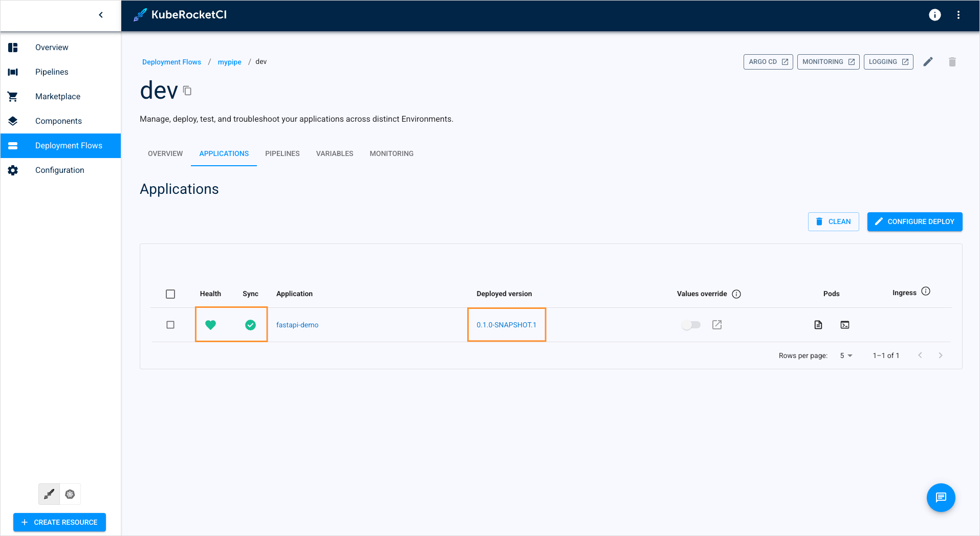Click the CONFIGURE DEPLOY button
Image resolution: width=980 pixels, height=536 pixels.
click(x=914, y=221)
